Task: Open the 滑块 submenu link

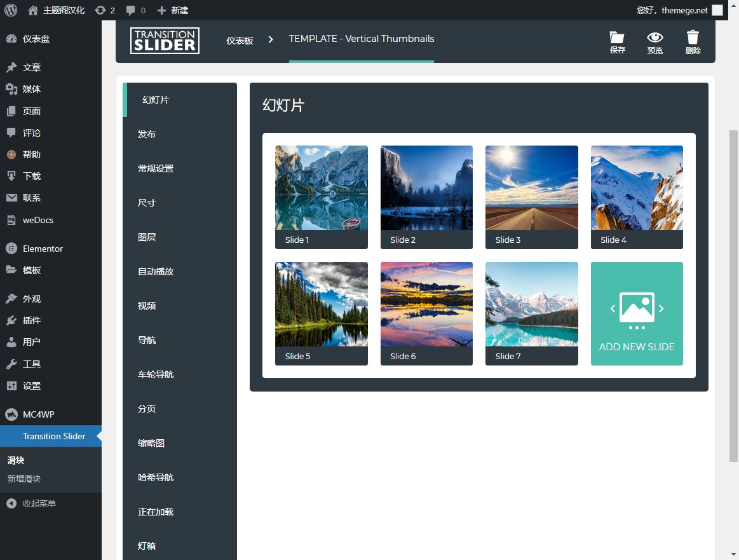Action: 15,461
